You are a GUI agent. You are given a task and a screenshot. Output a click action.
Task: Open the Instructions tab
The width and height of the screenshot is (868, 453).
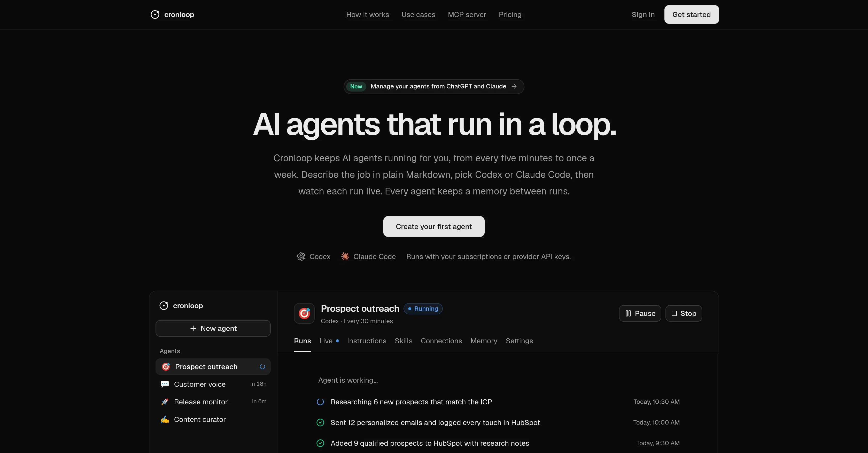367,341
